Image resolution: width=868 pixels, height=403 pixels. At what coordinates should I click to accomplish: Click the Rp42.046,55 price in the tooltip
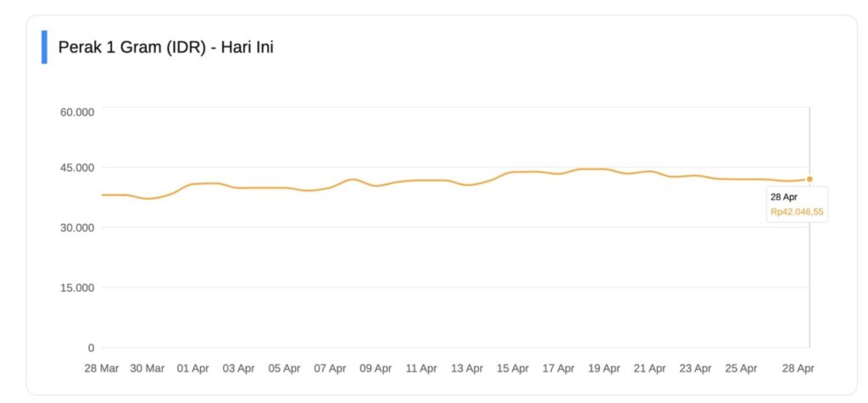point(797,212)
